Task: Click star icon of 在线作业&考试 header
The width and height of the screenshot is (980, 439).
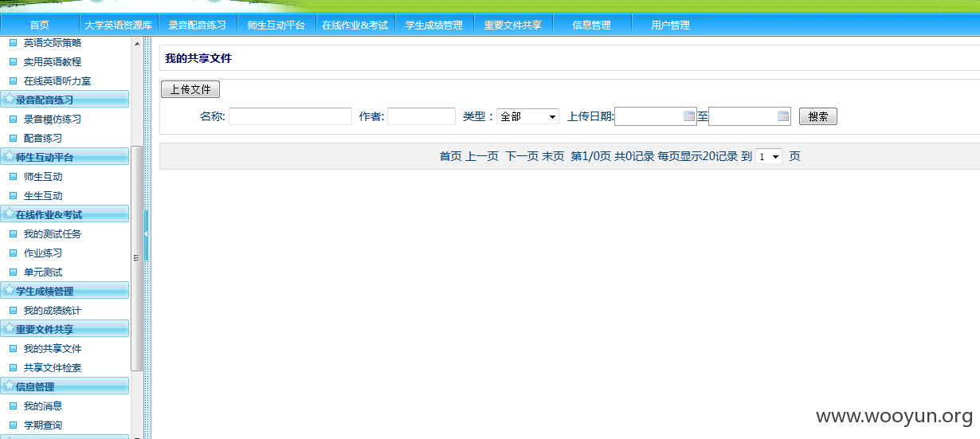Action: point(9,214)
